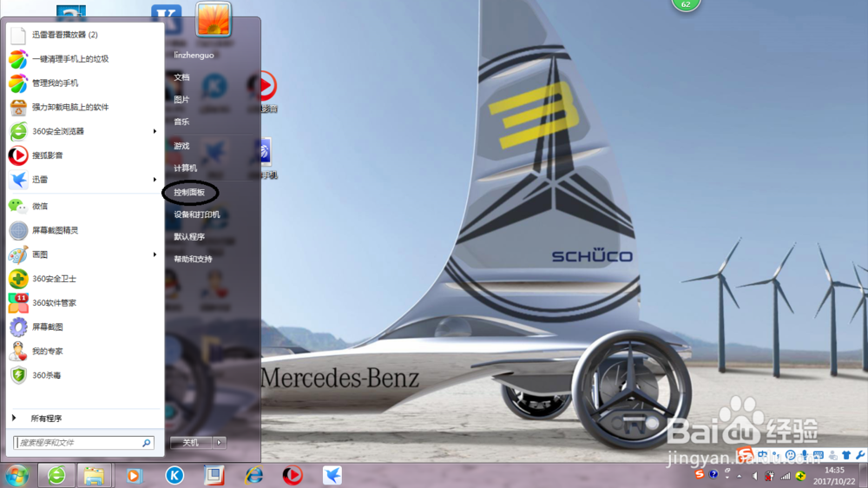Image resolution: width=868 pixels, height=488 pixels.
Task: Open Internet Explorer on taskbar
Action: (x=254, y=475)
